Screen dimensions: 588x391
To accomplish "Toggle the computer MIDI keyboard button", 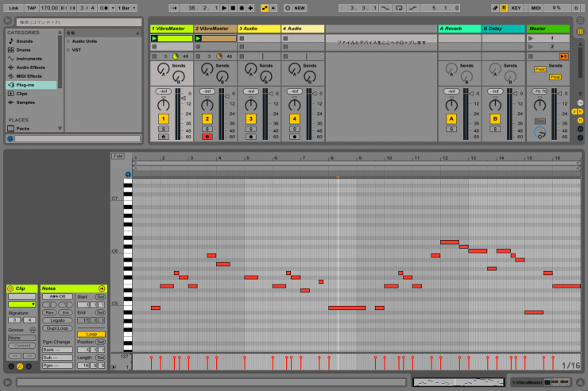I will point(504,8).
